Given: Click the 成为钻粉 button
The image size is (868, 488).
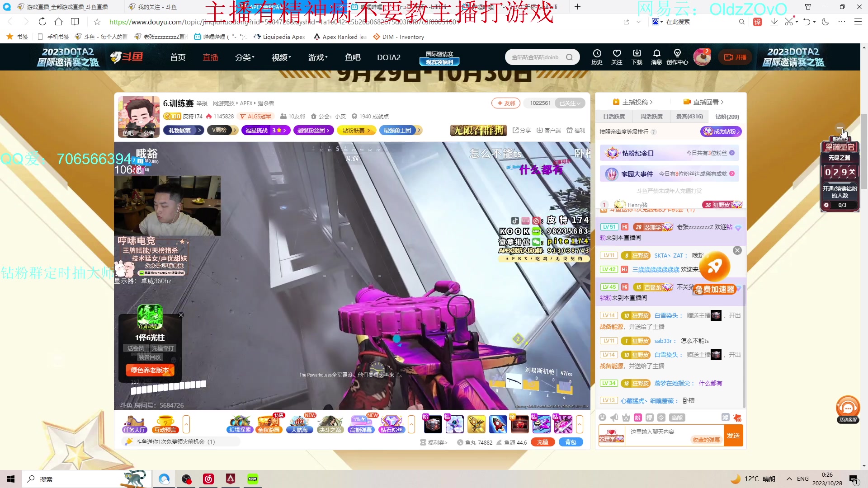Looking at the screenshot, I should pyautogui.click(x=721, y=131).
